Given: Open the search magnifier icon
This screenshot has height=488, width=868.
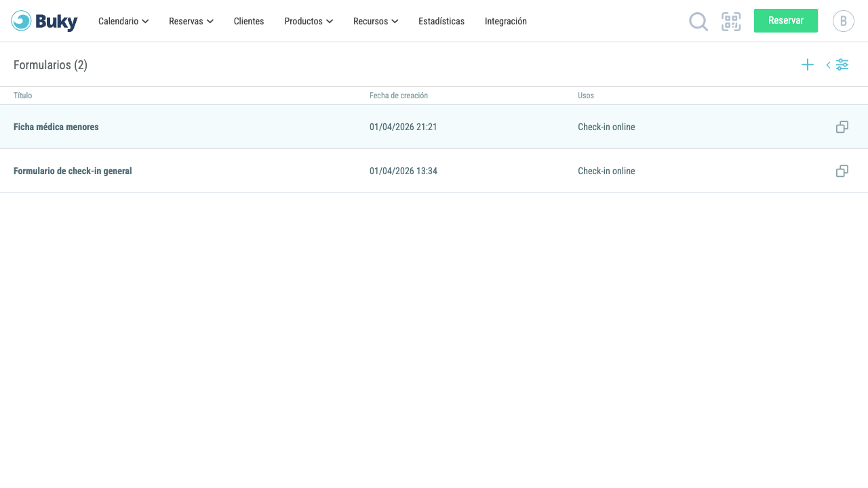Looking at the screenshot, I should (x=698, y=22).
